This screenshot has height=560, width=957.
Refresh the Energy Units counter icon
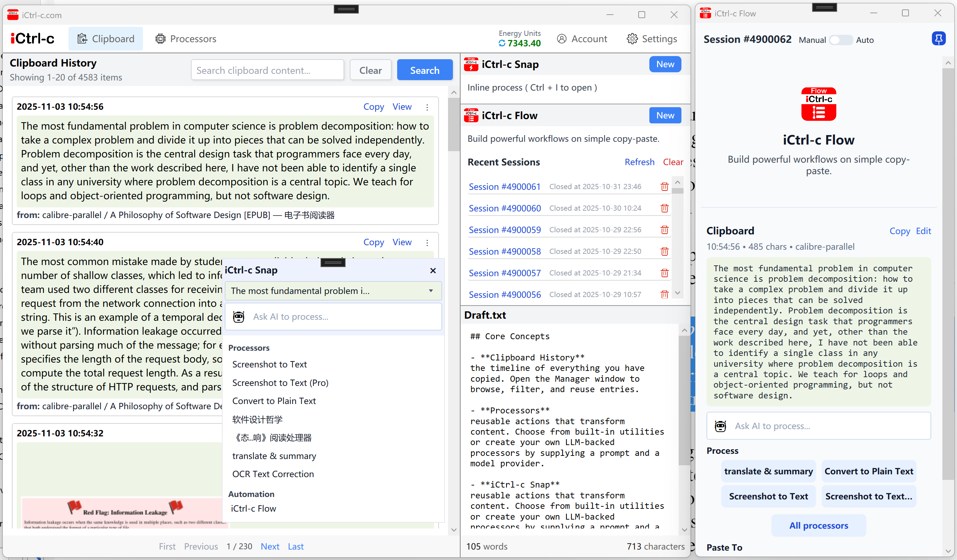click(502, 43)
